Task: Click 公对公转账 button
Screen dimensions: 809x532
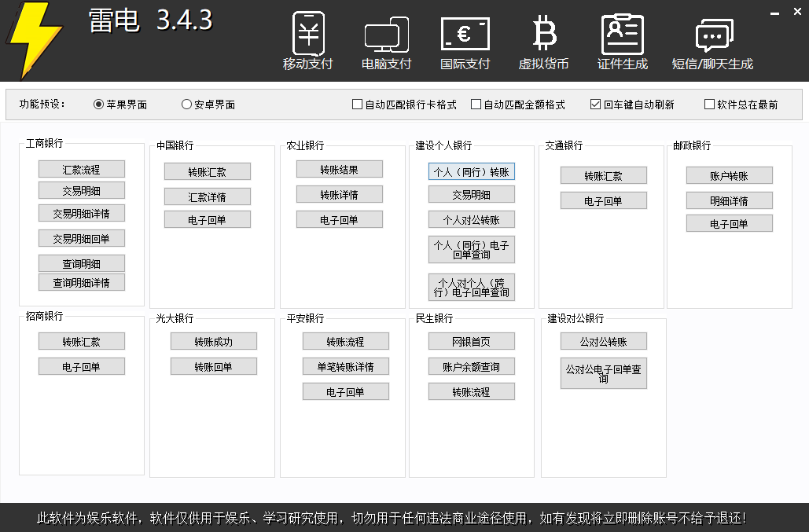Action: point(604,341)
